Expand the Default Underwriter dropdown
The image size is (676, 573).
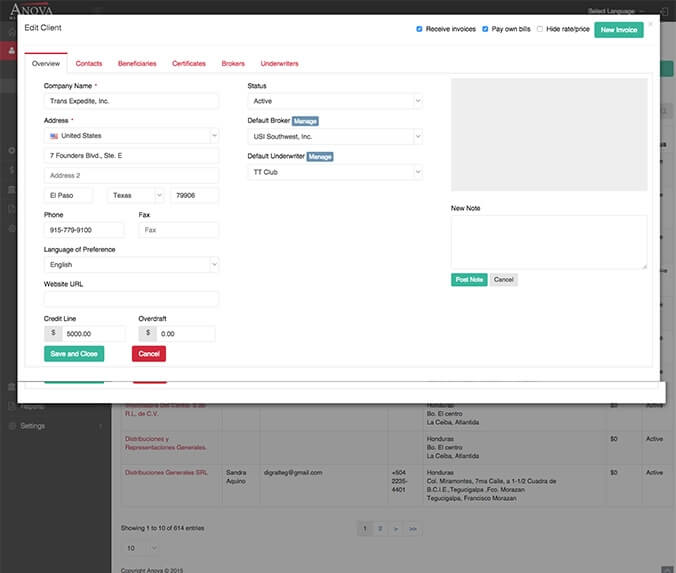point(334,172)
